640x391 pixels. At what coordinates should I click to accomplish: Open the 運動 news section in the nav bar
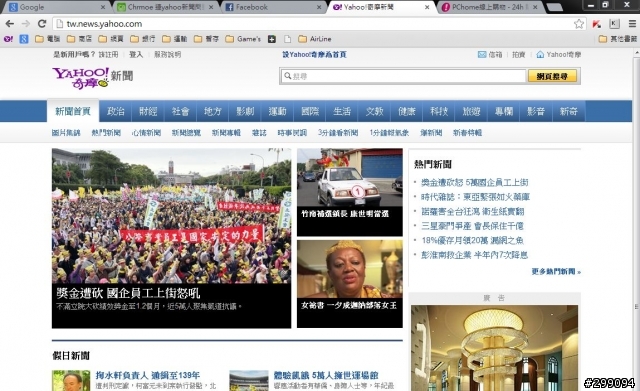[277, 111]
